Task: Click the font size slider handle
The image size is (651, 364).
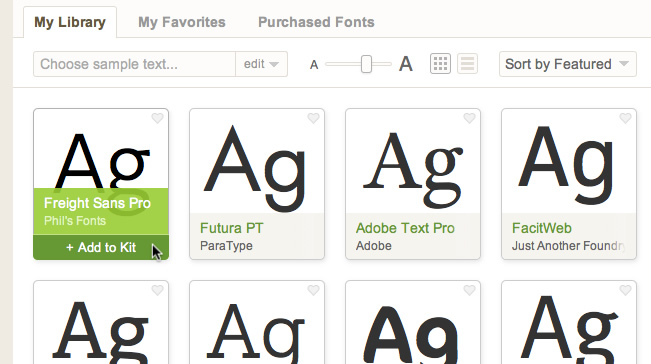Action: [x=366, y=64]
